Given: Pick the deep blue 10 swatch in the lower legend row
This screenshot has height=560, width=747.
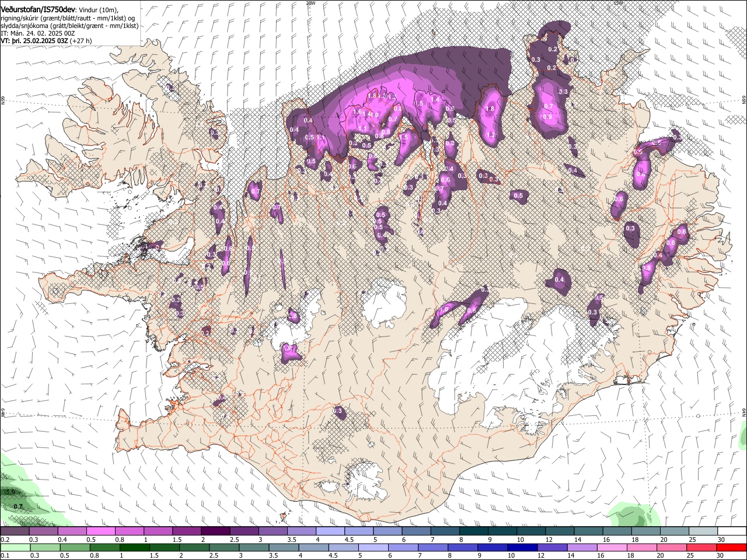Looking at the screenshot, I should (522, 547).
